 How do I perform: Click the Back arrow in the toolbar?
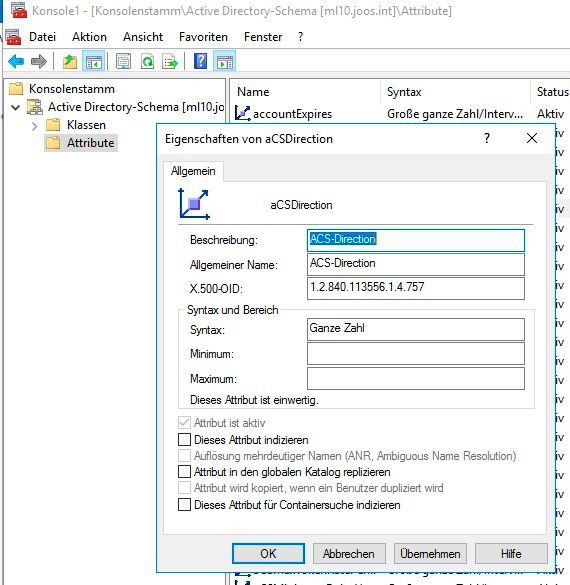pyautogui.click(x=16, y=61)
